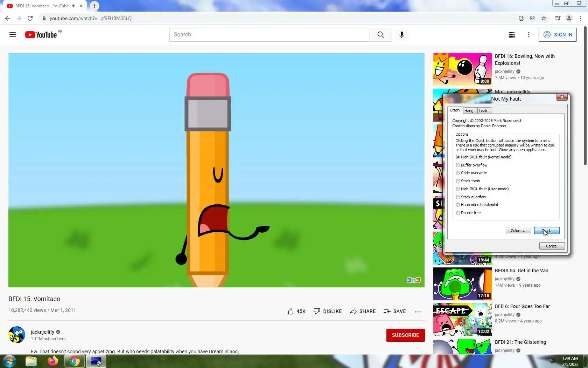Open the Not My Fault taskbar item
This screenshot has width=588, height=368.
pos(96,361)
